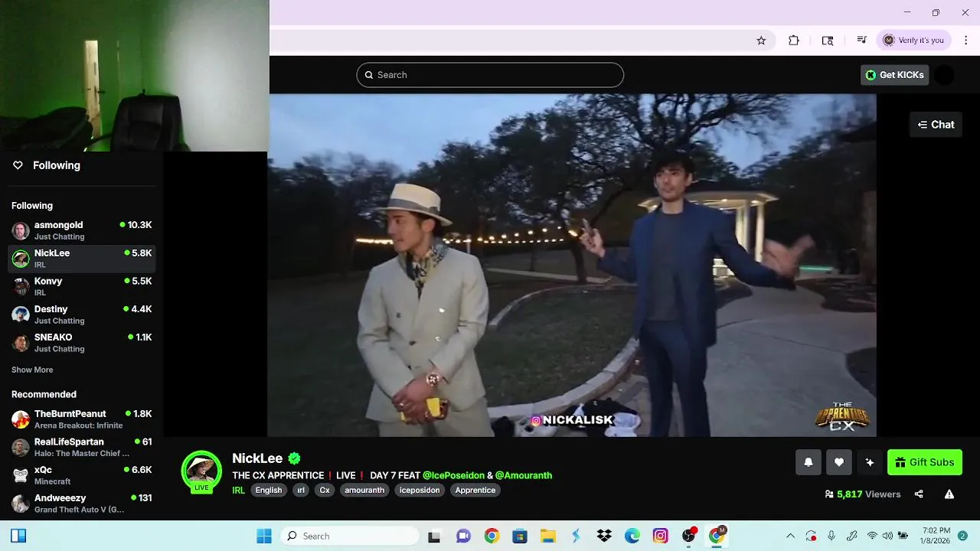Open xQc's Minecraft stream
The height and width of the screenshot is (551, 980).
click(x=82, y=475)
